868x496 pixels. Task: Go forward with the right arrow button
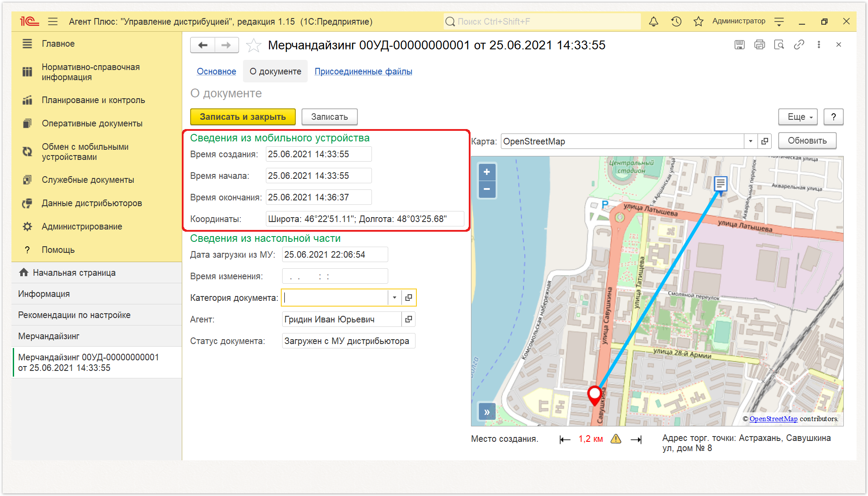226,45
